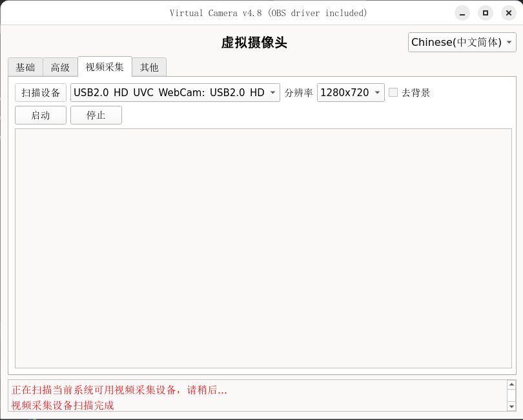Open the 1280x720 resolution dropdown
The width and height of the screenshot is (523, 420).
point(351,93)
